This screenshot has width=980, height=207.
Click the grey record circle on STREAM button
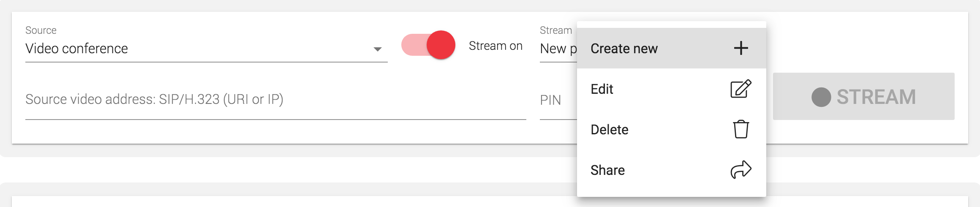click(821, 97)
